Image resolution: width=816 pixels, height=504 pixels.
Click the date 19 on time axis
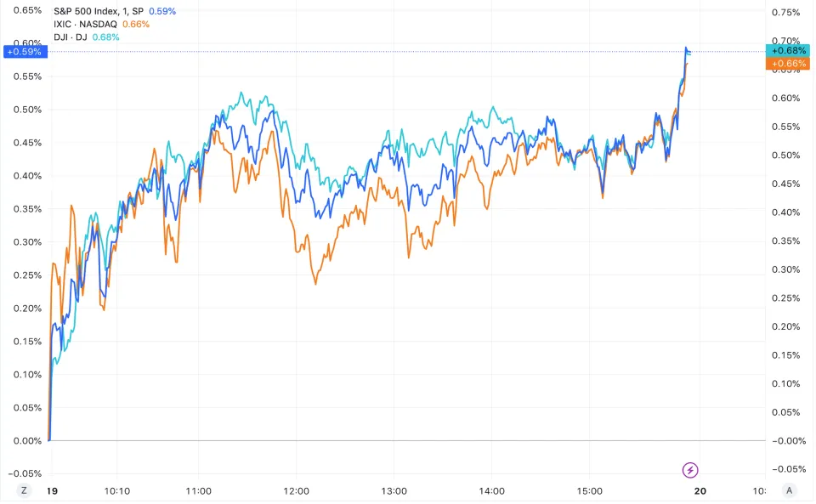[x=52, y=490]
